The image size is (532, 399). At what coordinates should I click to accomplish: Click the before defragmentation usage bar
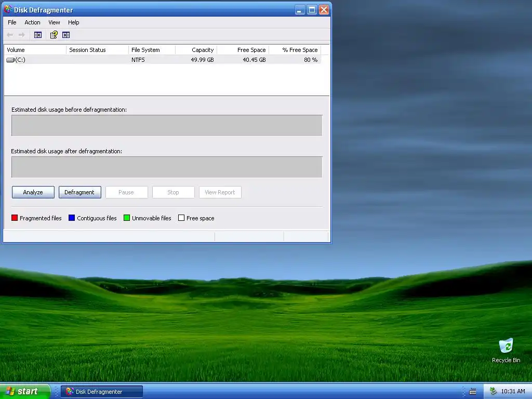167,126
